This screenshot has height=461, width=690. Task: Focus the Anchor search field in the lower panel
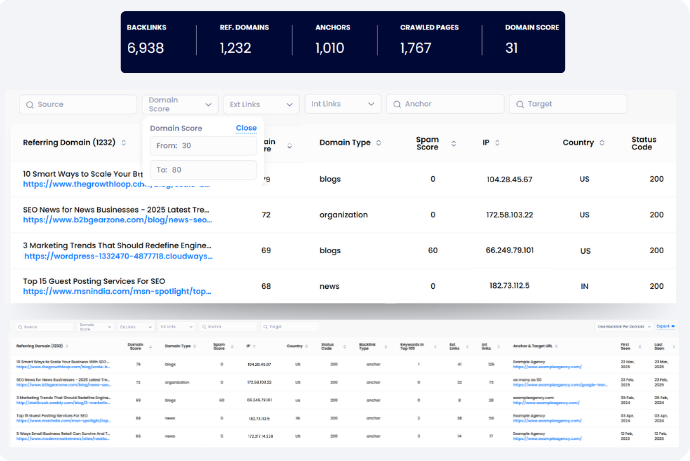228,327
